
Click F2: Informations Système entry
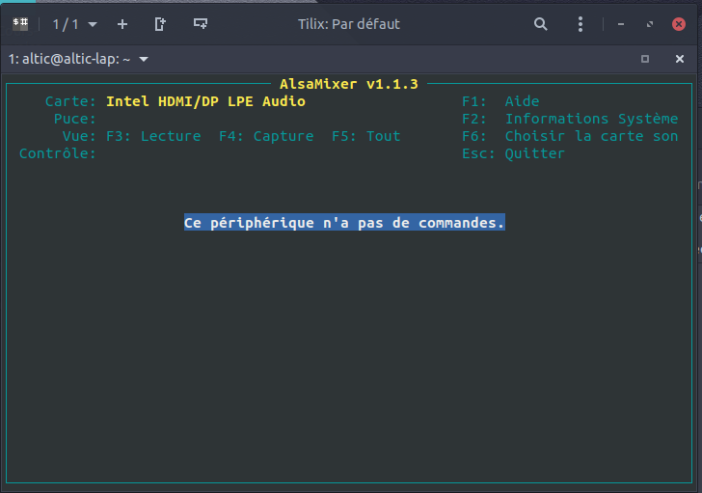570,119
